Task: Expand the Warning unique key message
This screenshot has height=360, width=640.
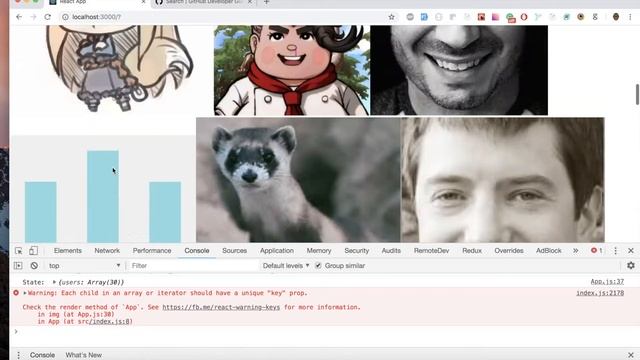Action: 25,293
